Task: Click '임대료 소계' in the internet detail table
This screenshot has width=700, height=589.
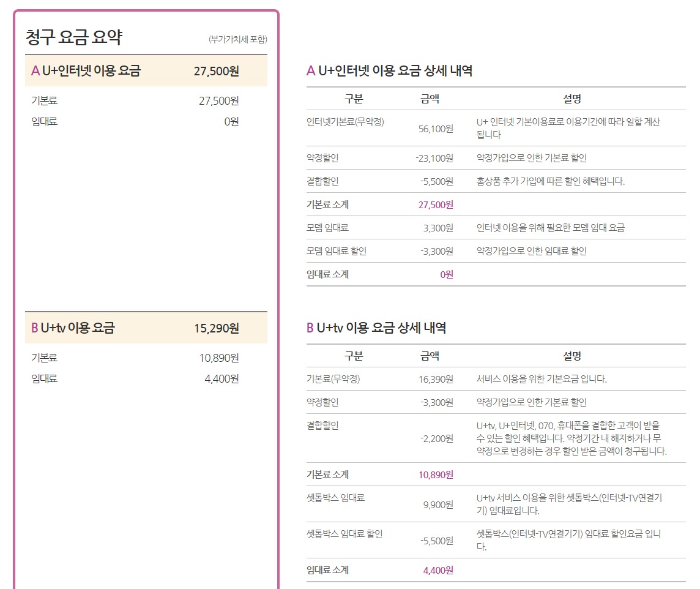Action: (x=328, y=274)
